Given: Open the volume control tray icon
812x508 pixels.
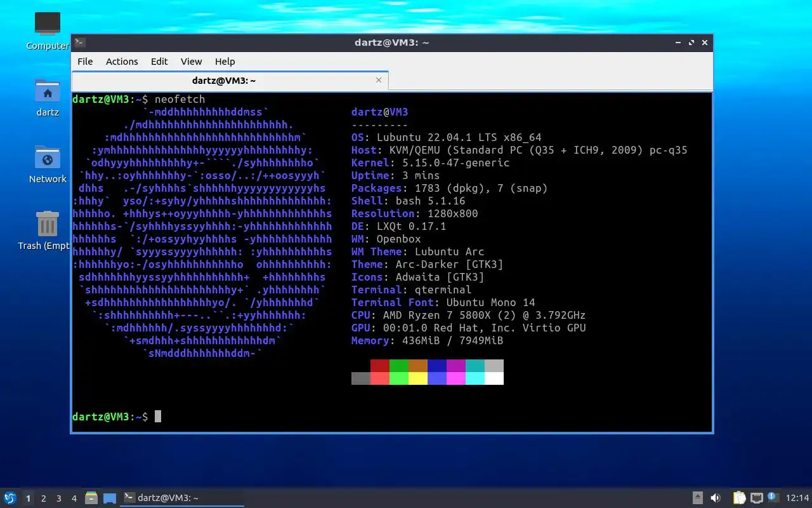Looking at the screenshot, I should point(716,498).
